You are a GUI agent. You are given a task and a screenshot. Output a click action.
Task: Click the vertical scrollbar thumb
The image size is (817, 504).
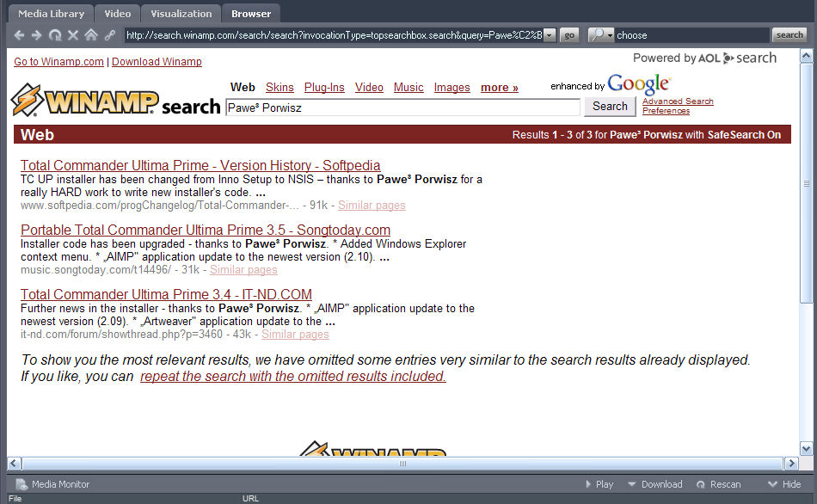(806, 183)
